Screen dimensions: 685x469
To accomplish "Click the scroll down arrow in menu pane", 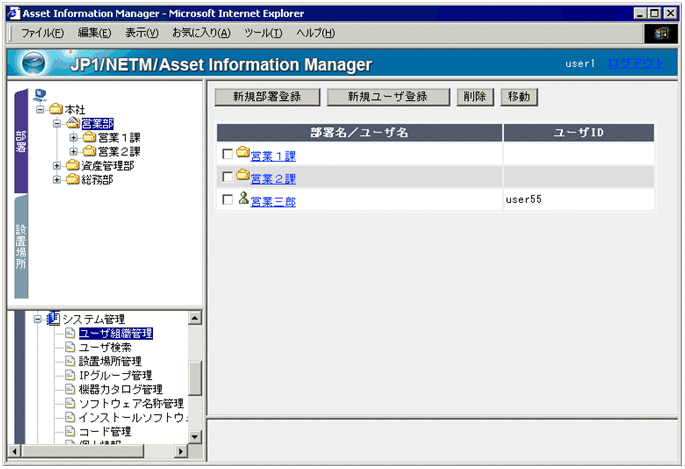I will point(195,436).
